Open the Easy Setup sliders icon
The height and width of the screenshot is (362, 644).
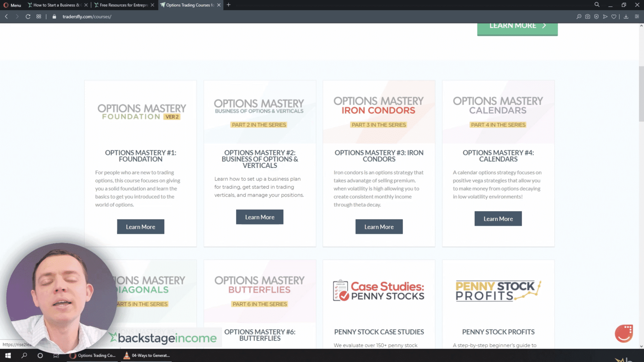point(637,16)
